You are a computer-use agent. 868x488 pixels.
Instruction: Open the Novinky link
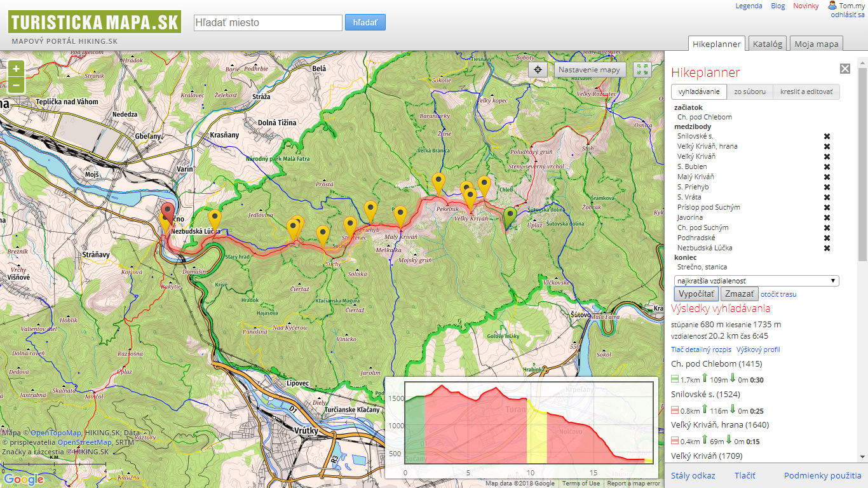806,6
